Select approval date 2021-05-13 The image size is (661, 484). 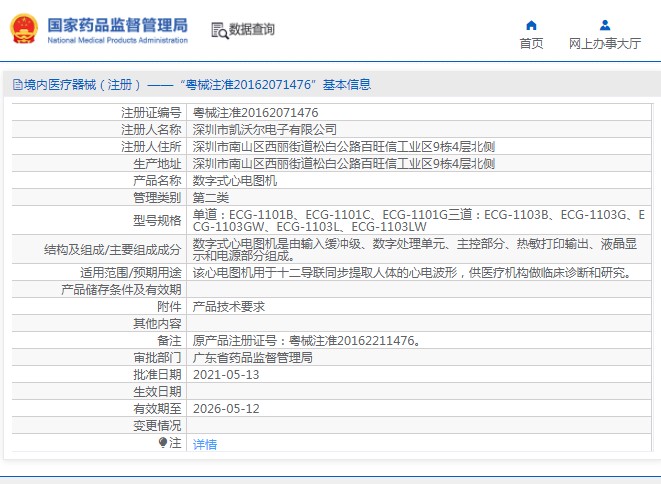click(x=226, y=374)
